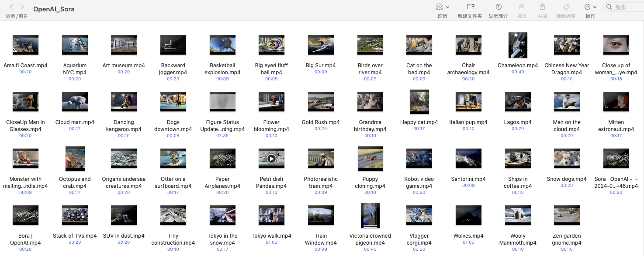Select the Close up of woman eye icon
This screenshot has height=256, width=644.
pos(616,45)
